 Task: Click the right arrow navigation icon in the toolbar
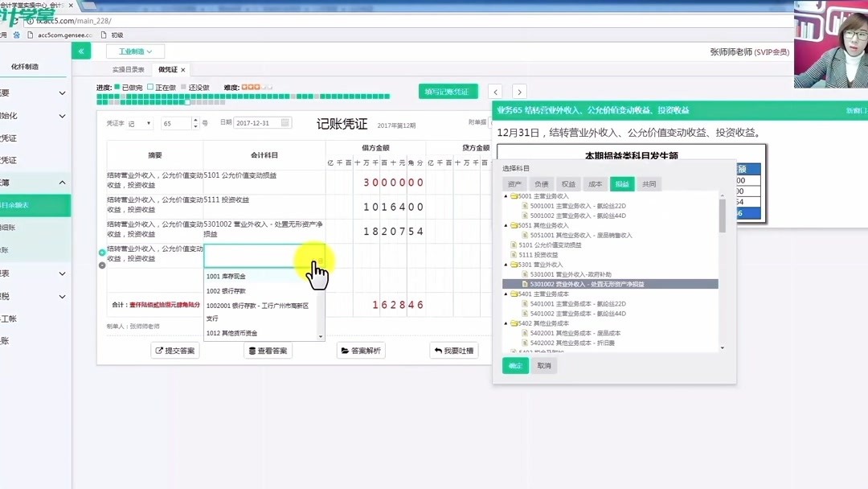point(519,92)
